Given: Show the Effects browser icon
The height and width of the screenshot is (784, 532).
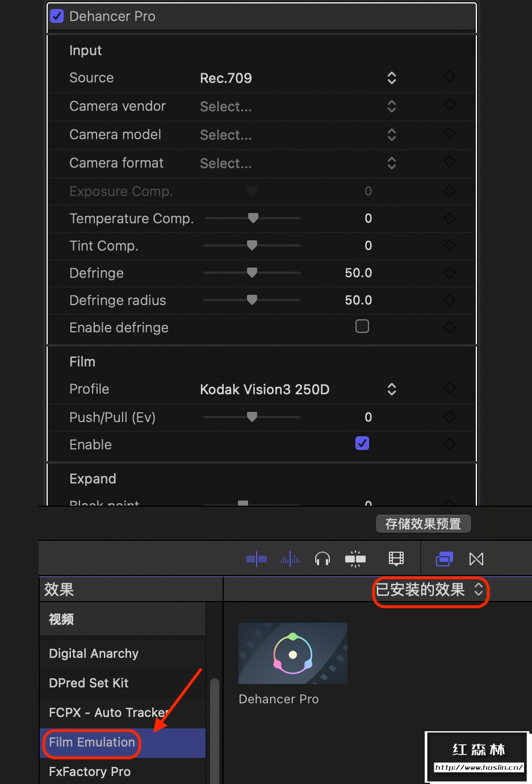Looking at the screenshot, I should (x=445, y=559).
